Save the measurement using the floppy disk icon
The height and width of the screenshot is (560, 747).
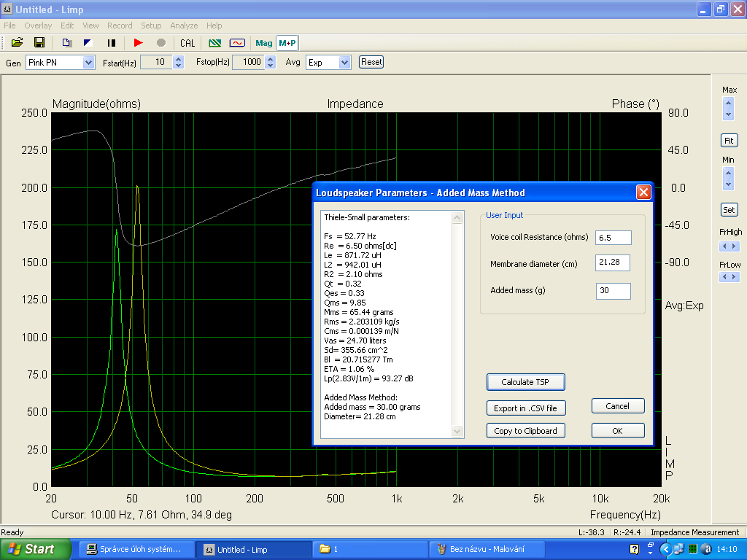(39, 43)
